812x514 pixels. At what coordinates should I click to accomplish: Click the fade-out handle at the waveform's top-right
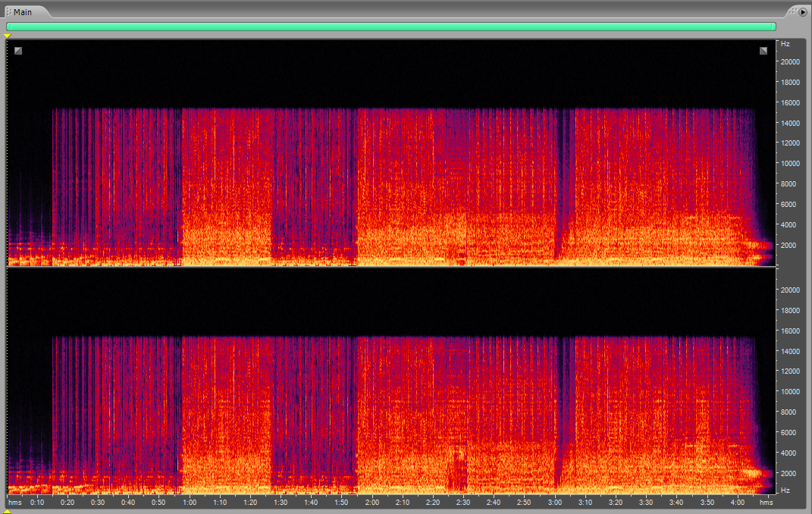tap(763, 51)
